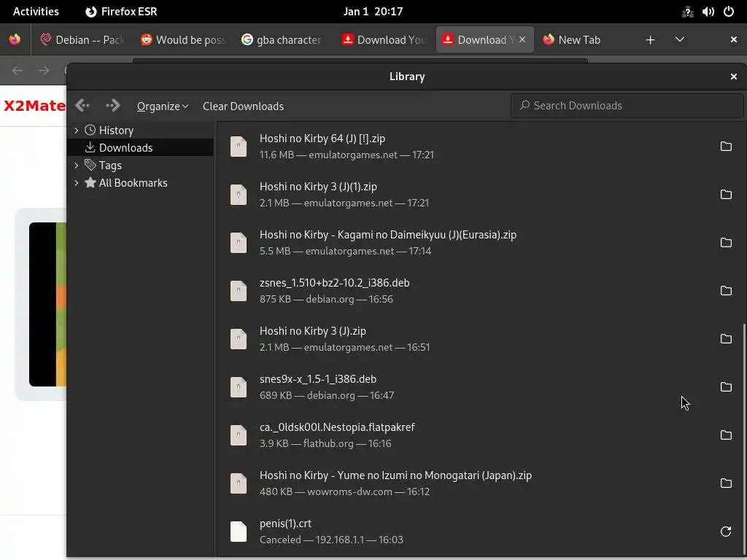Image resolution: width=747 pixels, height=560 pixels.
Task: Select Hoshi no Kirby 3 (J)(1).zip entry
Action: click(480, 194)
